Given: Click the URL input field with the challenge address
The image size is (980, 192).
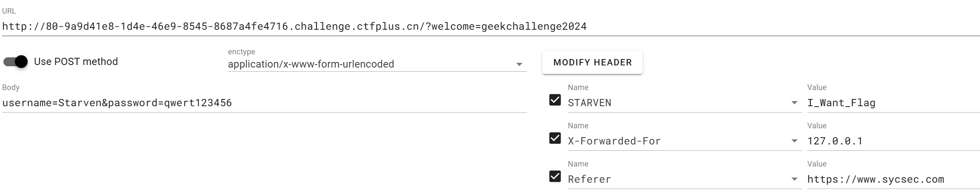Looking at the screenshot, I should click(x=491, y=26).
